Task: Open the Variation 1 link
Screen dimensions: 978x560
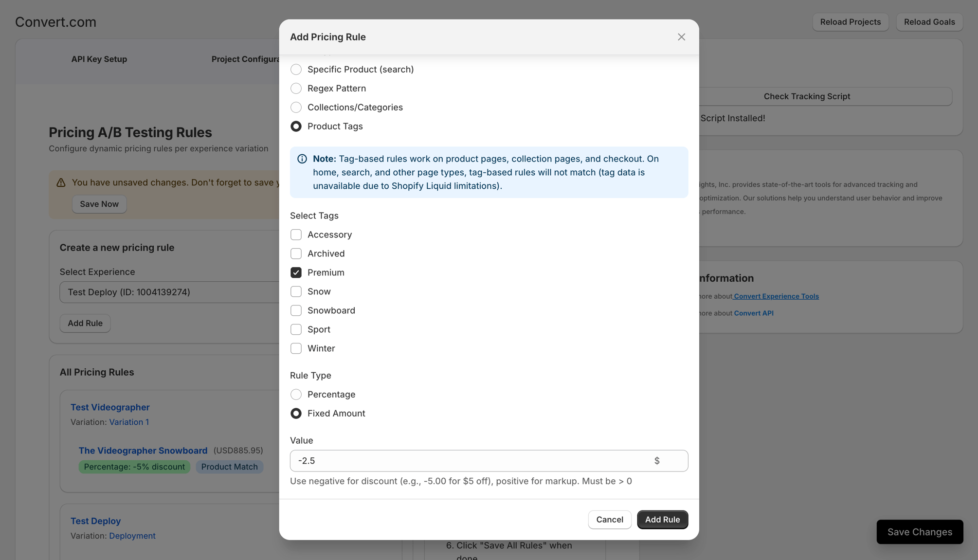Action: point(129,422)
